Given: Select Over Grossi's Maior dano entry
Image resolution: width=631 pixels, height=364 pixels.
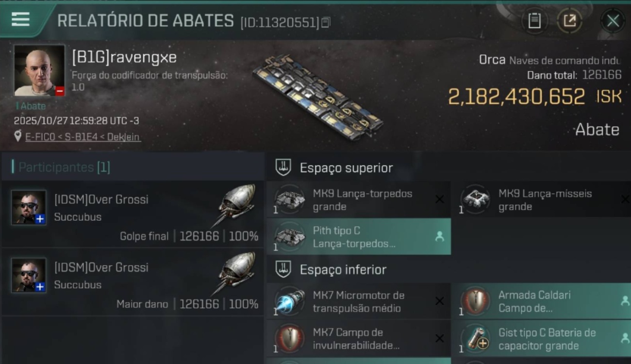Looking at the screenshot, I should (x=133, y=282).
